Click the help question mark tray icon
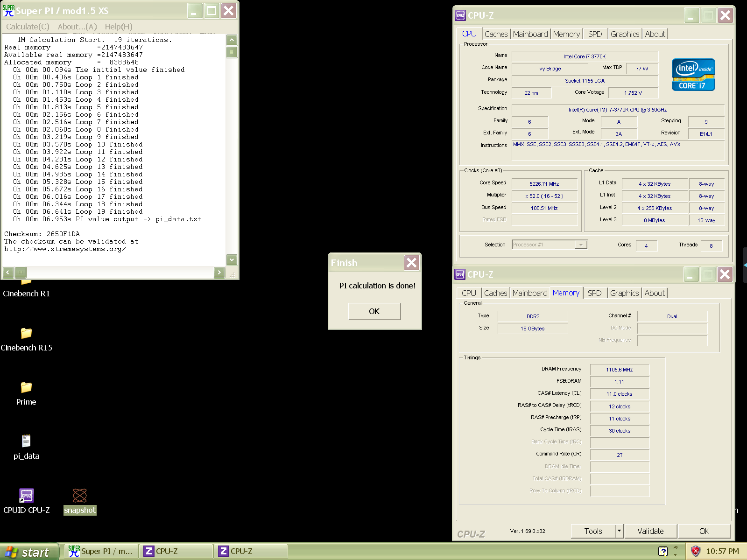Viewport: 747px width, 560px height. click(663, 551)
